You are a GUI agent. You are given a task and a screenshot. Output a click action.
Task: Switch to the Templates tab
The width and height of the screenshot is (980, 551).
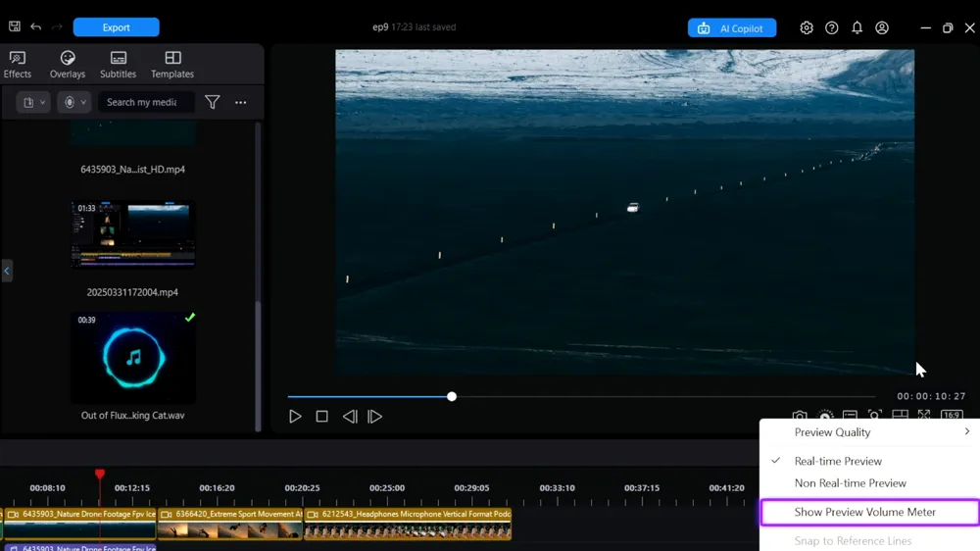[x=172, y=65]
